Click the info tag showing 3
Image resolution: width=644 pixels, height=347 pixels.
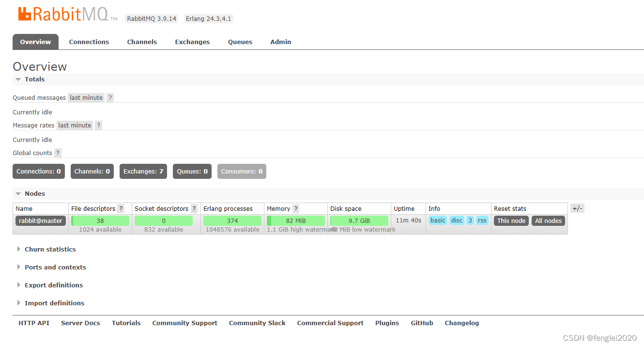(x=470, y=221)
